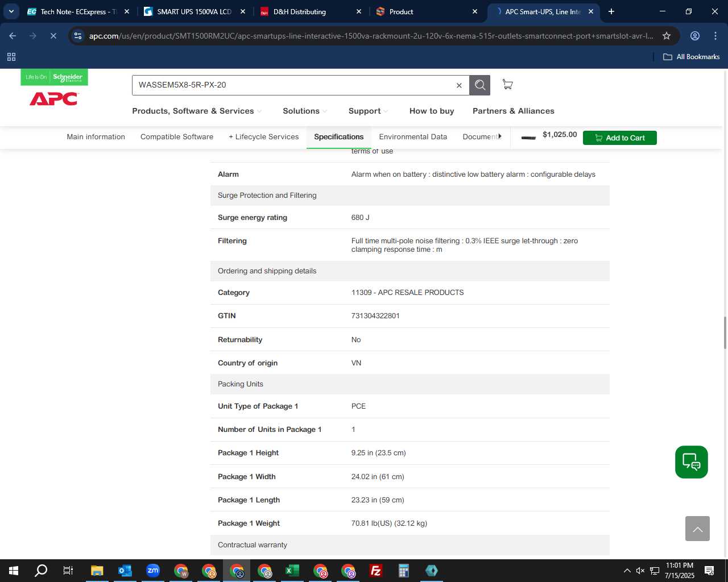The height and width of the screenshot is (582, 728).
Task: Select the Specifications tab
Action: point(339,137)
